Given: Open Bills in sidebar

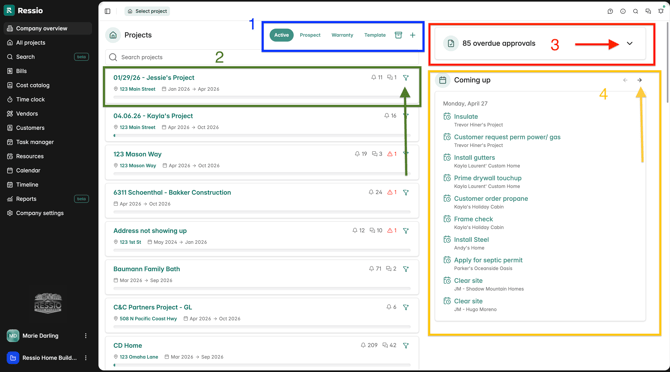Looking at the screenshot, I should (x=48, y=71).
